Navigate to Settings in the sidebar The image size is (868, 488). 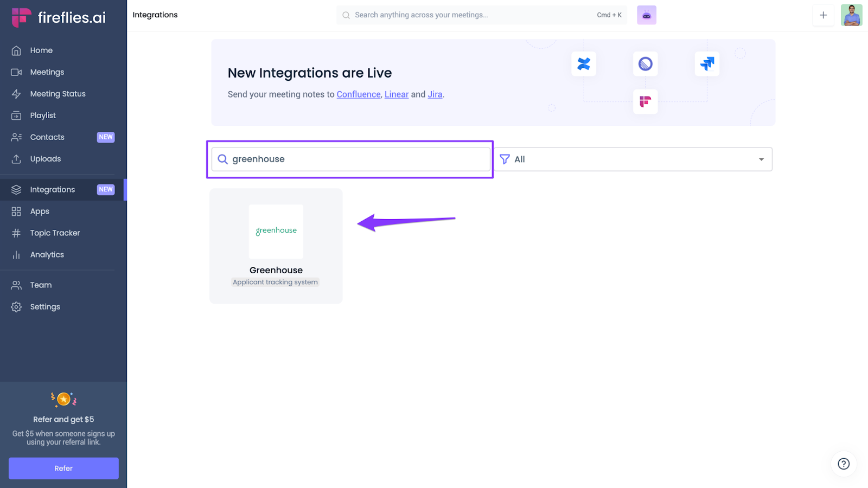pos(45,307)
